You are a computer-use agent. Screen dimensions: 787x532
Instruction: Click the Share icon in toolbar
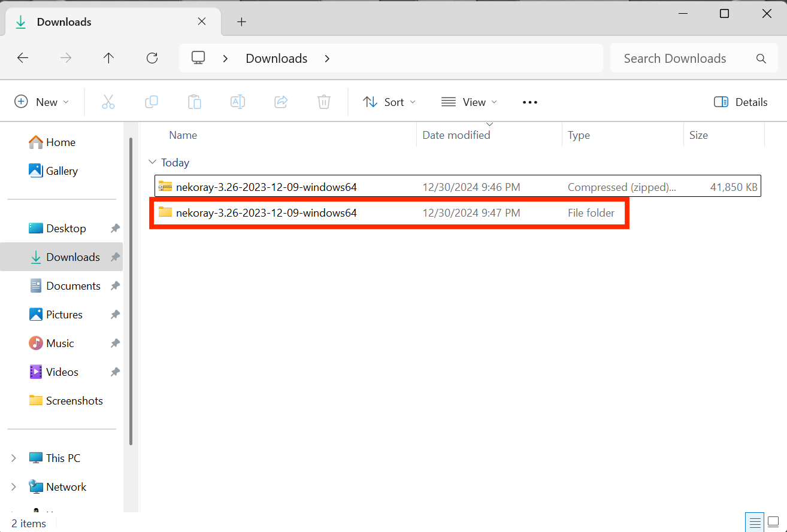click(281, 102)
